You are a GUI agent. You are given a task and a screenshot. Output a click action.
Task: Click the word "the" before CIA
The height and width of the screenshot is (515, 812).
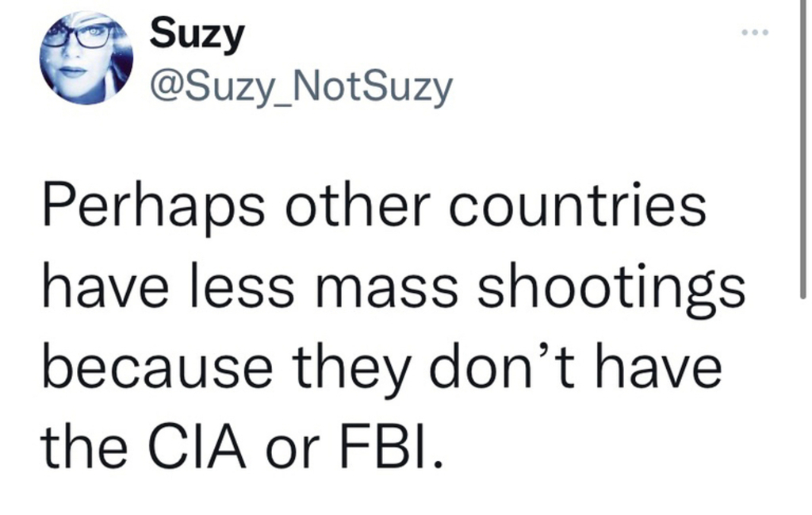(x=84, y=449)
